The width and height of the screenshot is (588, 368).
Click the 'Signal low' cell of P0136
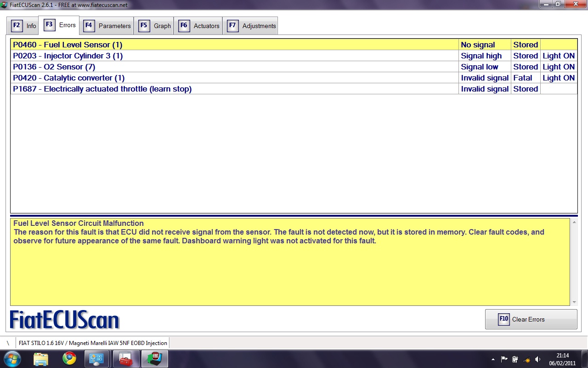tap(485, 67)
